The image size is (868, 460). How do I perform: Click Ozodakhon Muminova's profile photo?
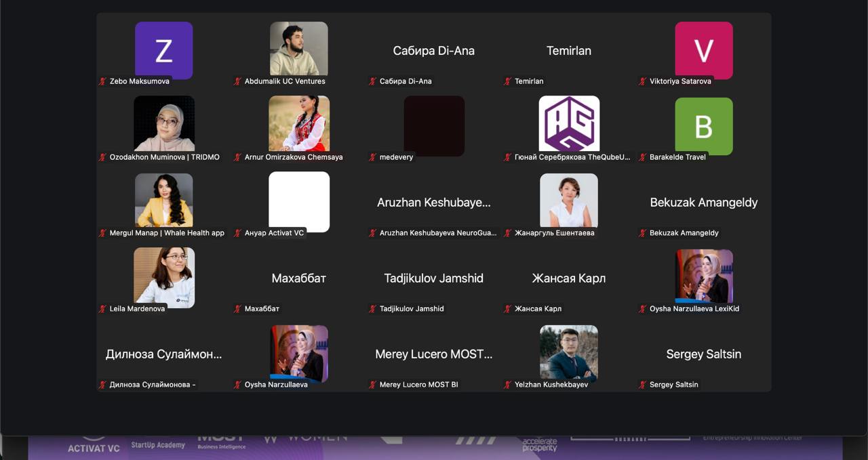click(164, 123)
